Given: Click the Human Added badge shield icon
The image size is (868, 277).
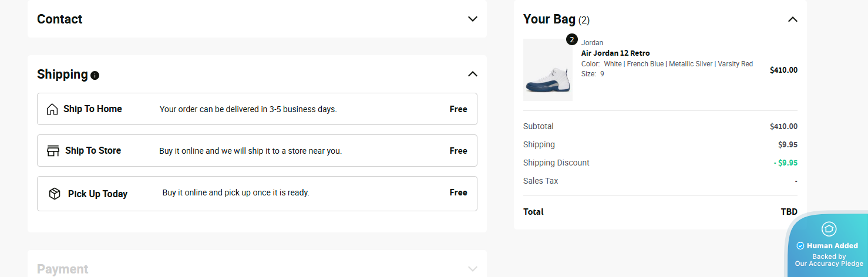Looking at the screenshot, I should click(829, 229).
